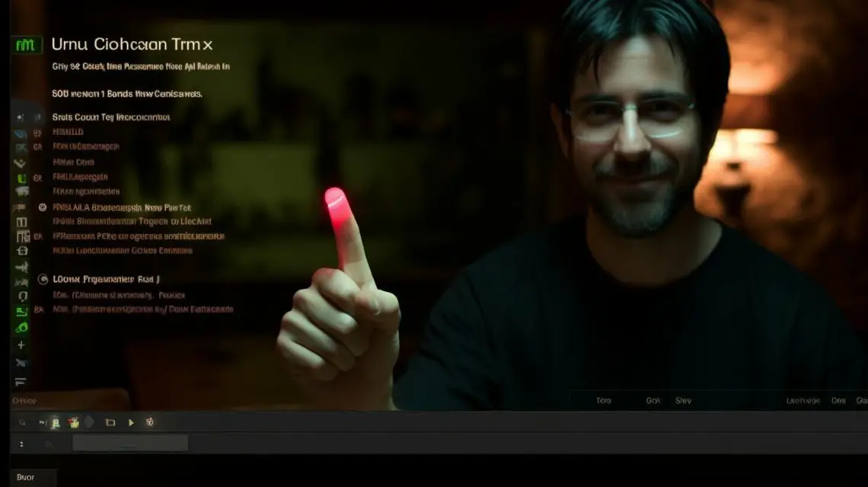Image resolution: width=868 pixels, height=487 pixels.
Task: Click the 'HBIILLD' list entry
Action: pyautogui.click(x=68, y=132)
